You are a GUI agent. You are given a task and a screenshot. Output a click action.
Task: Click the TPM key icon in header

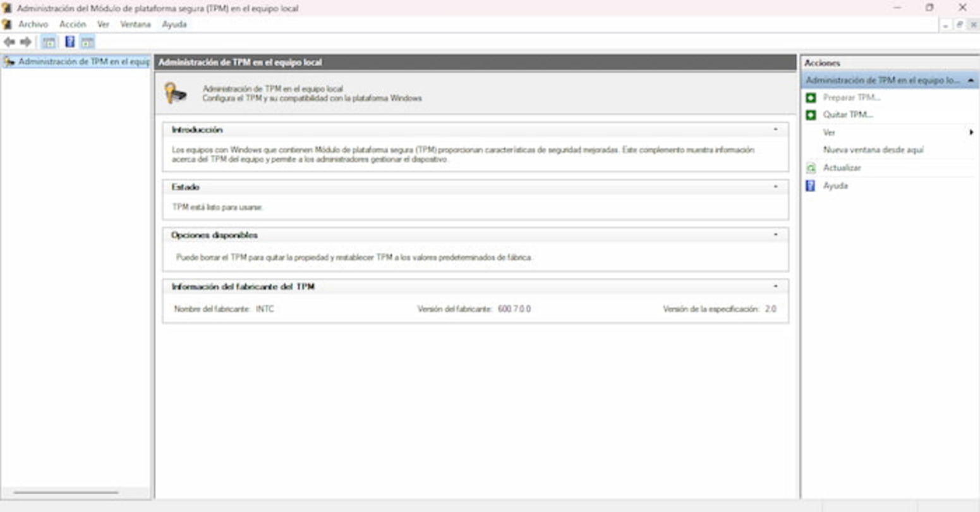[176, 93]
